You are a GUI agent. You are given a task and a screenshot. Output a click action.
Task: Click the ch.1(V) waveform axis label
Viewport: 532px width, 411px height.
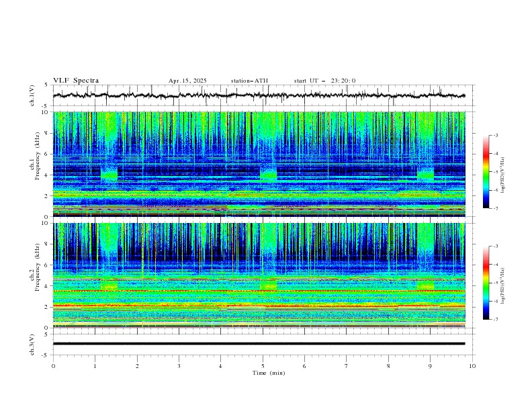pyautogui.click(x=32, y=95)
